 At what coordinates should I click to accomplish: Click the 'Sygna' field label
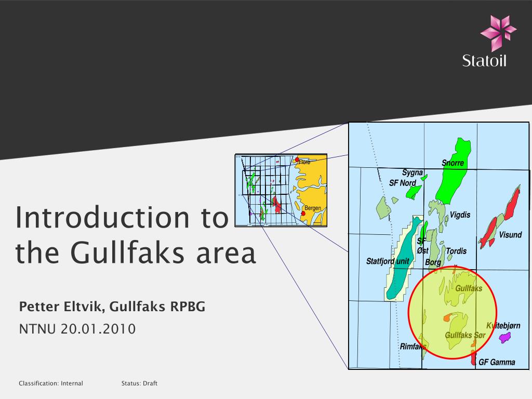point(412,172)
